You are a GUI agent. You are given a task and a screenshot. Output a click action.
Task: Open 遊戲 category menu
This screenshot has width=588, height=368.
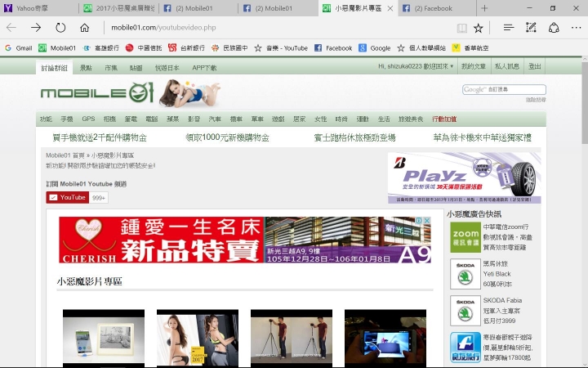click(x=278, y=119)
